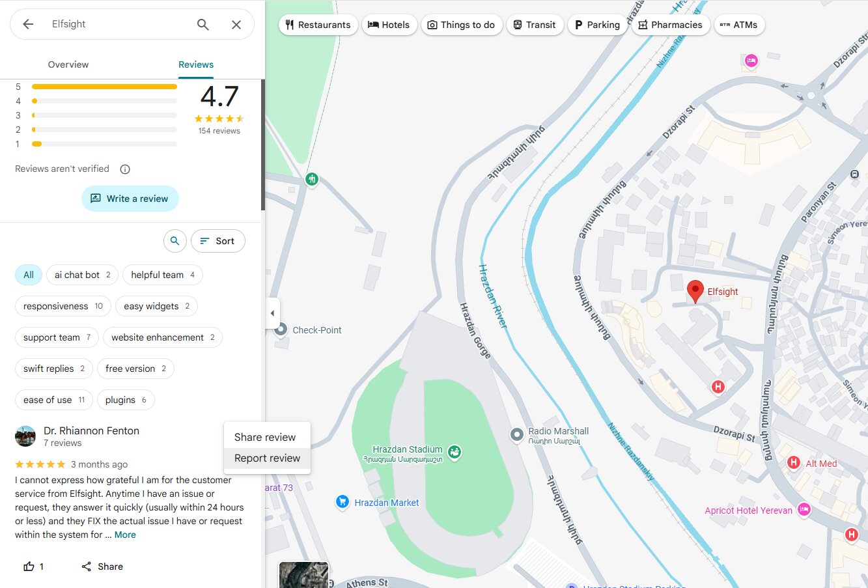Clear the Elfsight search with X icon
This screenshot has width=868, height=588.
coord(236,24)
